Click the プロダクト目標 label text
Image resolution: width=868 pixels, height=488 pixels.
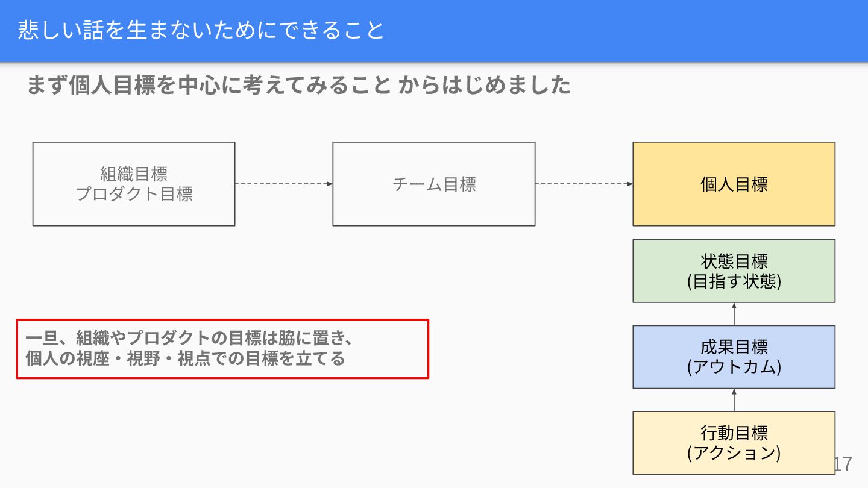pyautogui.click(x=134, y=194)
